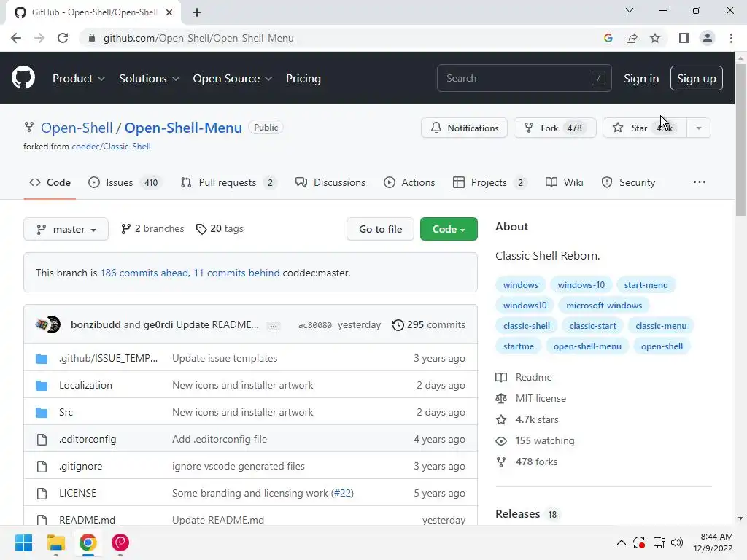Image resolution: width=747 pixels, height=560 pixels.
Task: Expand the Open Source menu
Action: click(233, 79)
